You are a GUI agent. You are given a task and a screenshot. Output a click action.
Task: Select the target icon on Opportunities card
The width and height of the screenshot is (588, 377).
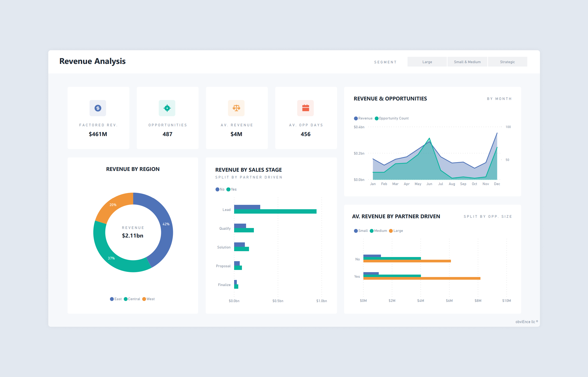167,108
